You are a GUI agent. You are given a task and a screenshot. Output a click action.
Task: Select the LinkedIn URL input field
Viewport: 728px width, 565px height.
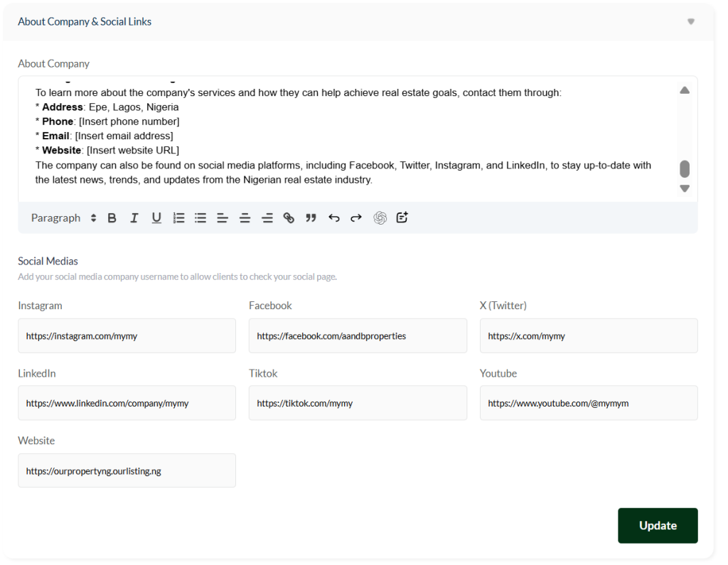tap(127, 403)
